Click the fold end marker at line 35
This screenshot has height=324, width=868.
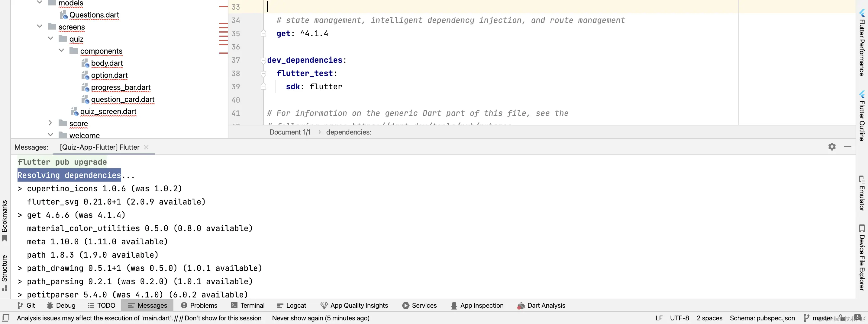(x=263, y=33)
